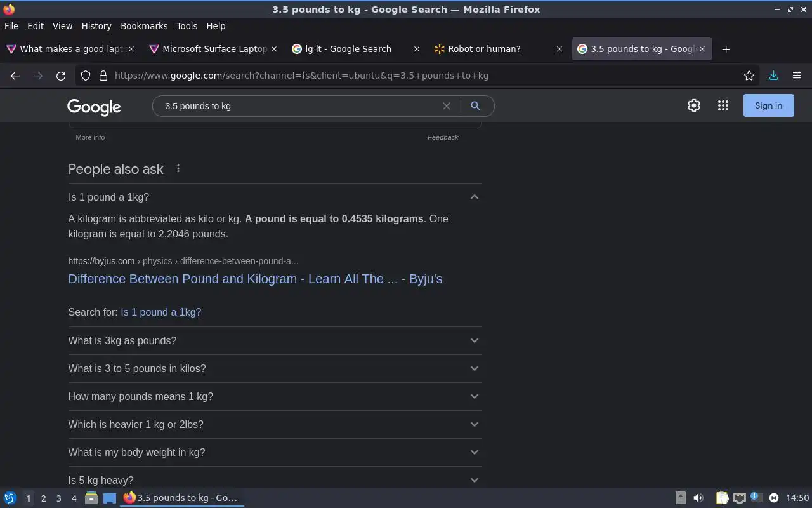The width and height of the screenshot is (812, 508).
Task: Expand 'What is 3kg as pounds?'
Action: pyautogui.click(x=275, y=340)
